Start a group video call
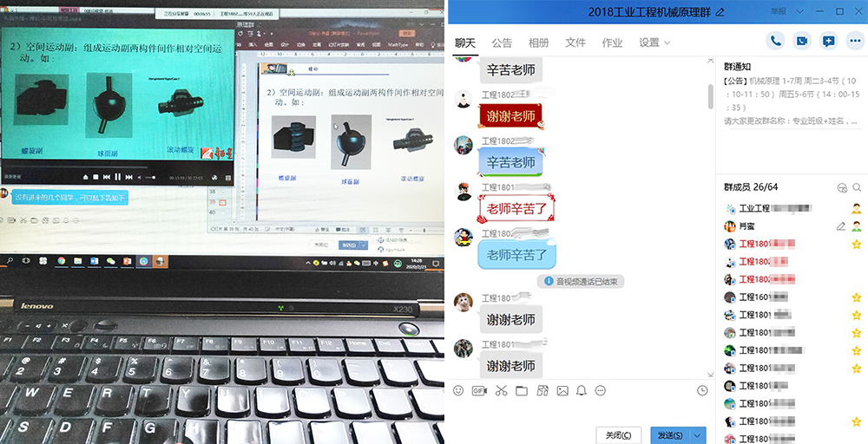Viewport: 868px width, 444px height. (x=802, y=41)
